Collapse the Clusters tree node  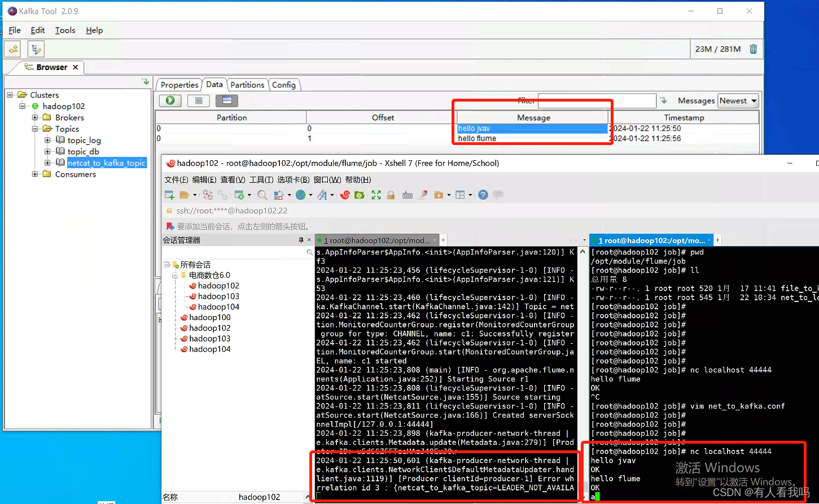click(x=10, y=95)
